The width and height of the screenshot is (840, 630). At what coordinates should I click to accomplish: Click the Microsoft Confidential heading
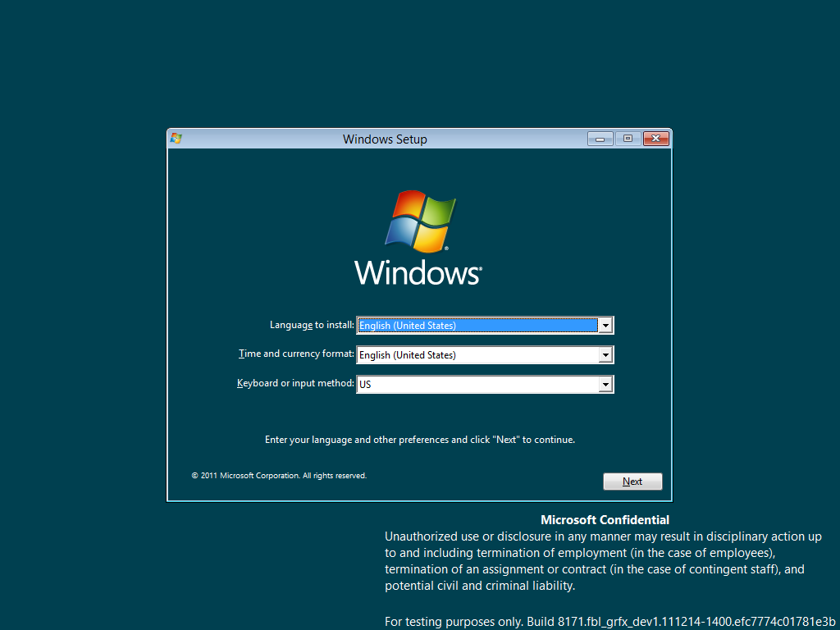(x=605, y=519)
